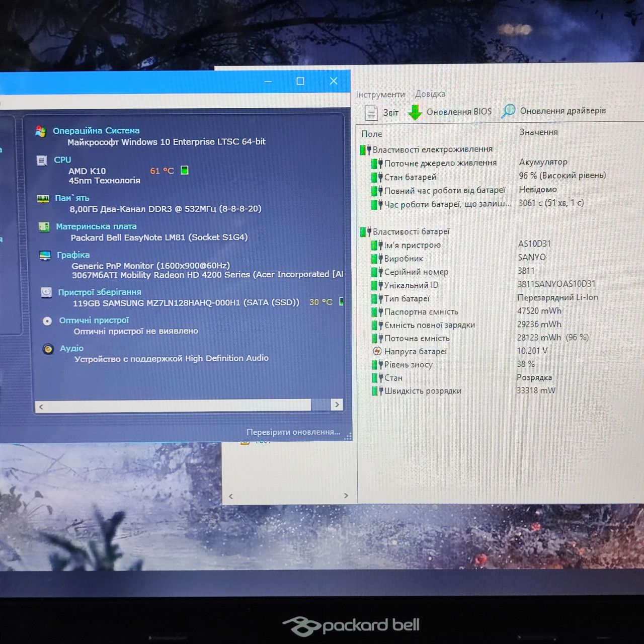The image size is (644, 644).
Task: Click the Перевірити оновлення... link
Action: (x=293, y=432)
